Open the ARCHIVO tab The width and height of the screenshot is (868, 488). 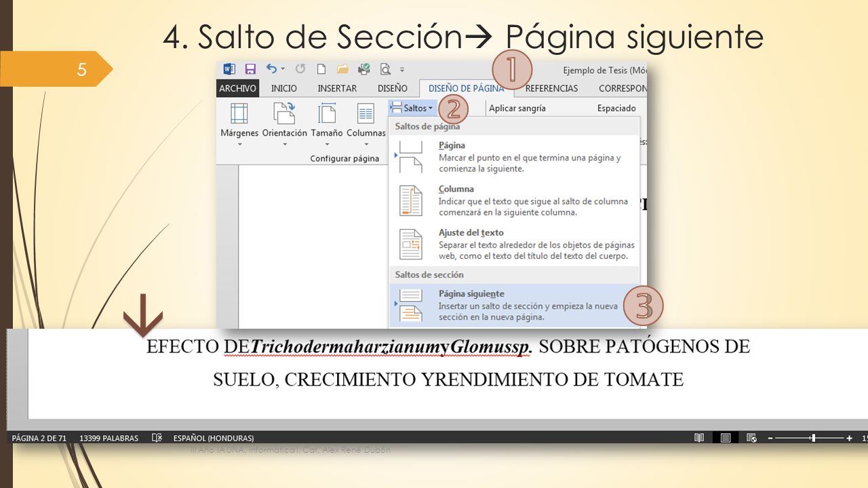(x=237, y=89)
